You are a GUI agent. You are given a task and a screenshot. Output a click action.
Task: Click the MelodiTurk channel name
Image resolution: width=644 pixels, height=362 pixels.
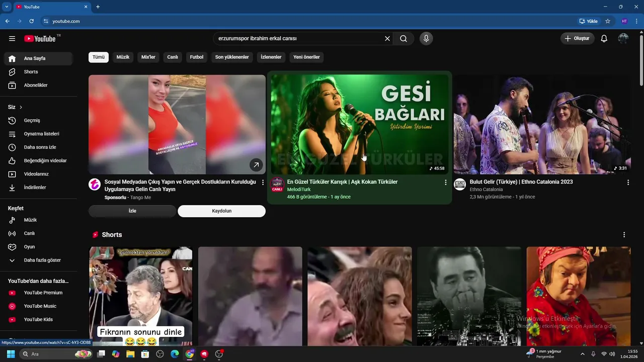point(299,190)
